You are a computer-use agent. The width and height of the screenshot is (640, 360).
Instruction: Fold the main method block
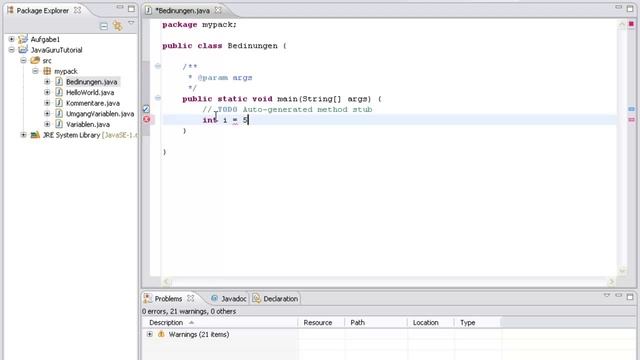pos(158,98)
